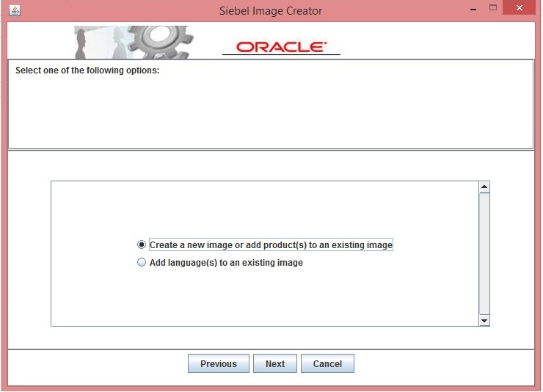Click the Previous button

coord(219,363)
